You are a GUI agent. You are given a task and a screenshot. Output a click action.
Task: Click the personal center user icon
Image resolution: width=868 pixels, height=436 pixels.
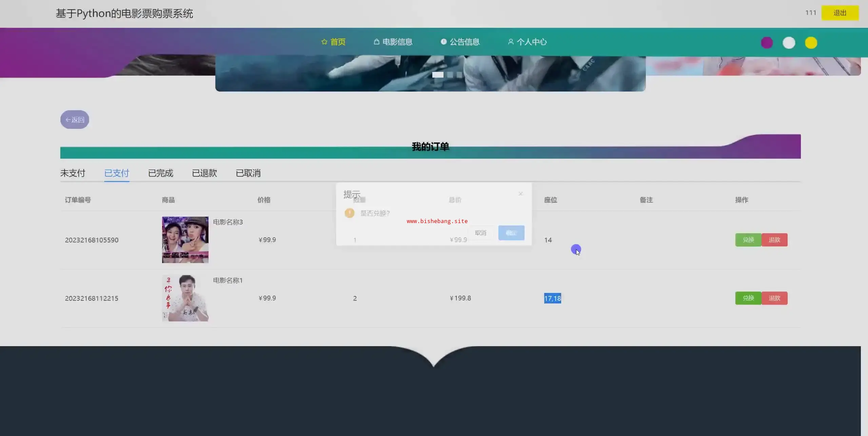point(511,42)
